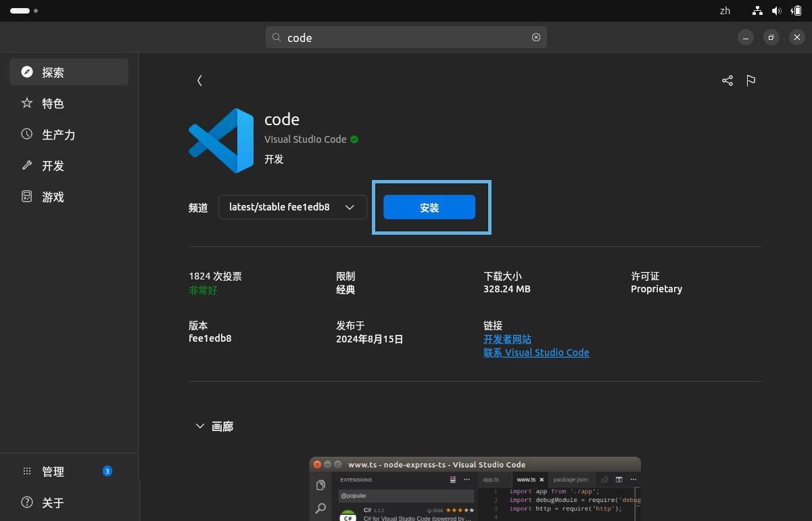Open the 开发 (Development) sidebar category
Image resolution: width=812 pixels, height=521 pixels.
coord(69,165)
